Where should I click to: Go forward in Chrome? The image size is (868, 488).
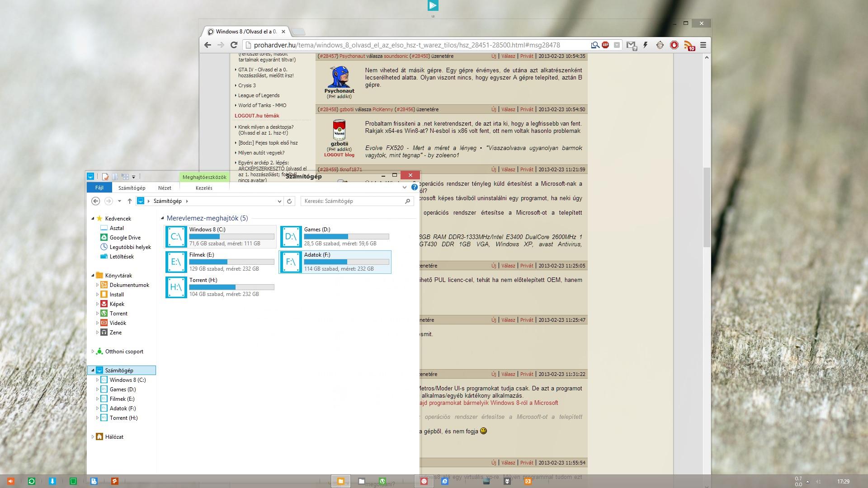221,45
